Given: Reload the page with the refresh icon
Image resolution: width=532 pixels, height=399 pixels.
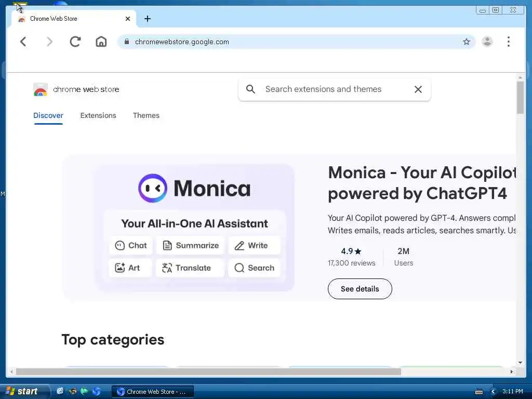Looking at the screenshot, I should coord(75,42).
